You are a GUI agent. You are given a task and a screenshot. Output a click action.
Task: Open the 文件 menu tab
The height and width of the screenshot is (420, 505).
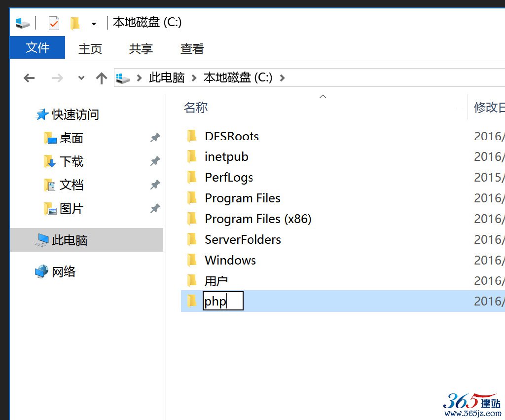click(37, 48)
